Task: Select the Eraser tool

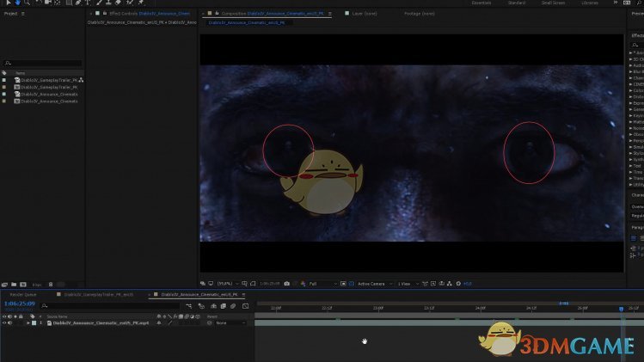Action: click(119, 3)
